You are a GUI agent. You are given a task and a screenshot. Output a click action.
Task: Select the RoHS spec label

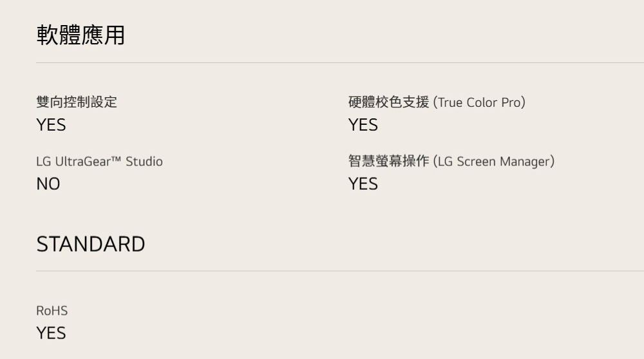(52, 311)
